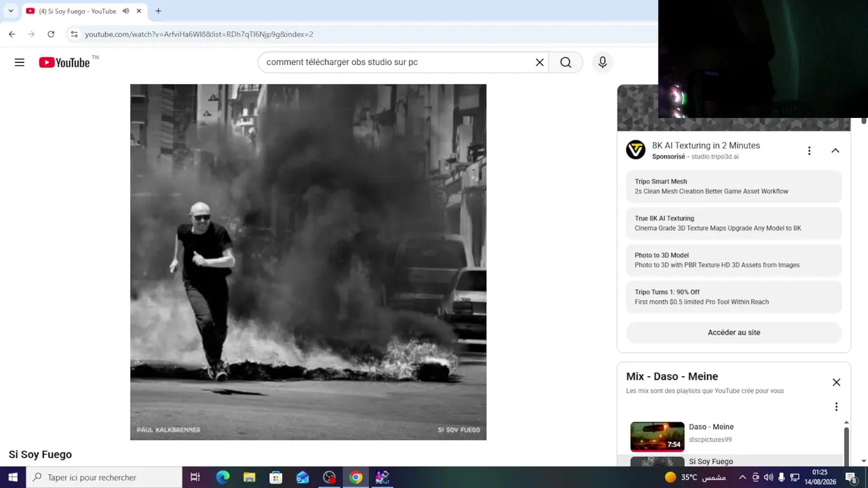Click the Windows taskbar search box
Viewport: 868px width, 488px height.
tap(104, 477)
